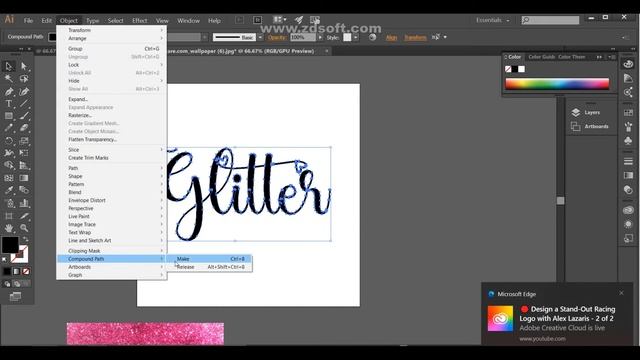This screenshot has width=640, height=360.
Task: Select the Column Graph tool
Action: pos(24,203)
